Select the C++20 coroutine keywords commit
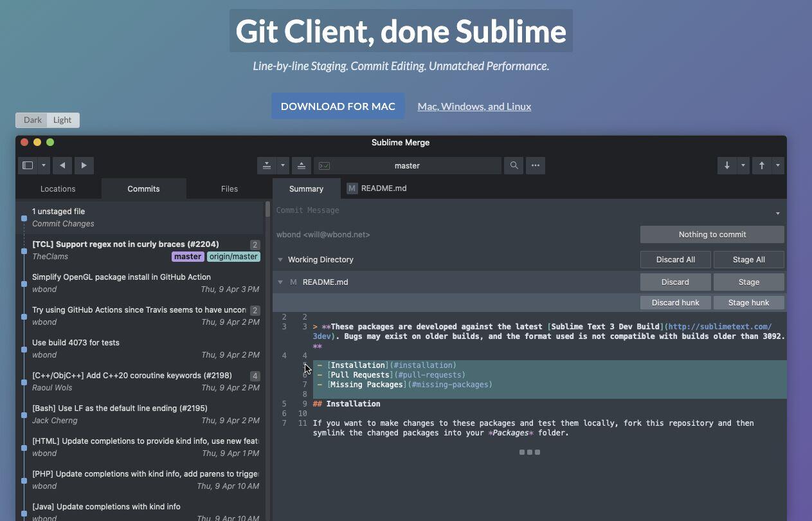This screenshot has height=521, width=812. pyautogui.click(x=140, y=381)
